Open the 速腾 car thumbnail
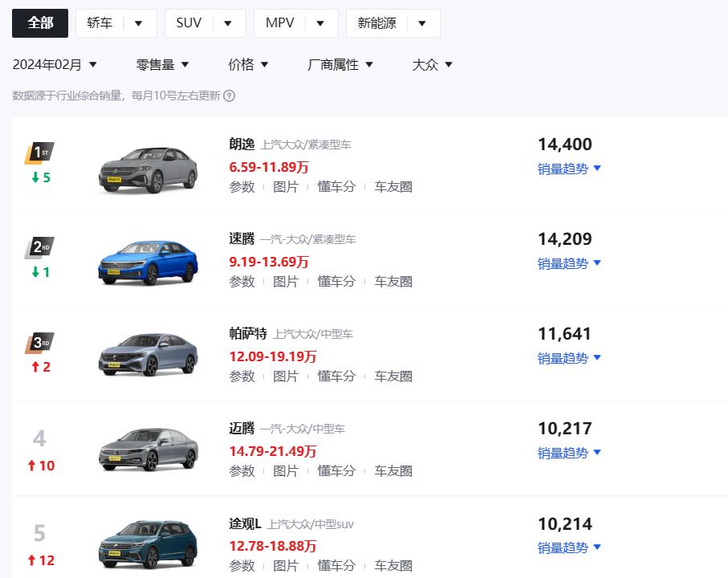This screenshot has height=578, width=728. [x=148, y=263]
